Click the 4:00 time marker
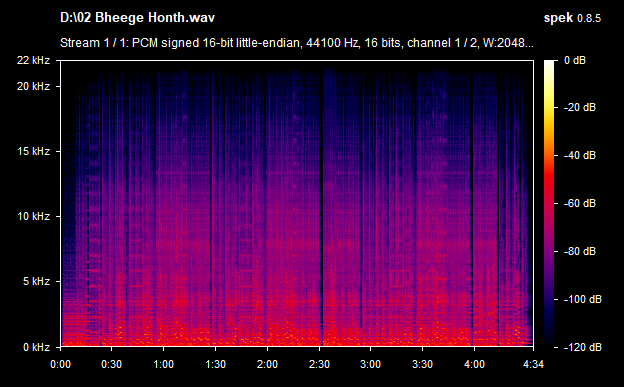The height and width of the screenshot is (387, 624). [474, 364]
